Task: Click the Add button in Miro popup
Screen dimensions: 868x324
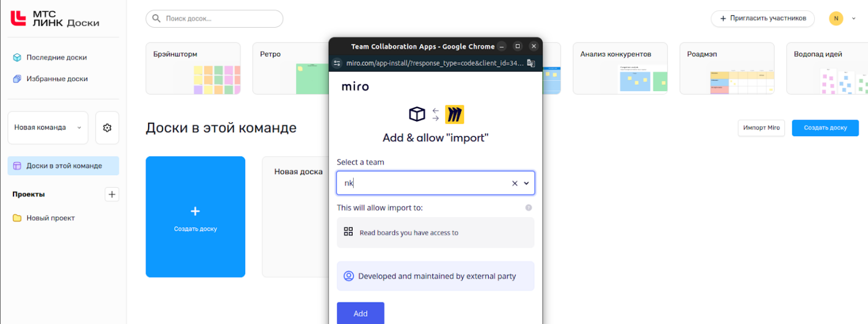Action: click(x=361, y=313)
